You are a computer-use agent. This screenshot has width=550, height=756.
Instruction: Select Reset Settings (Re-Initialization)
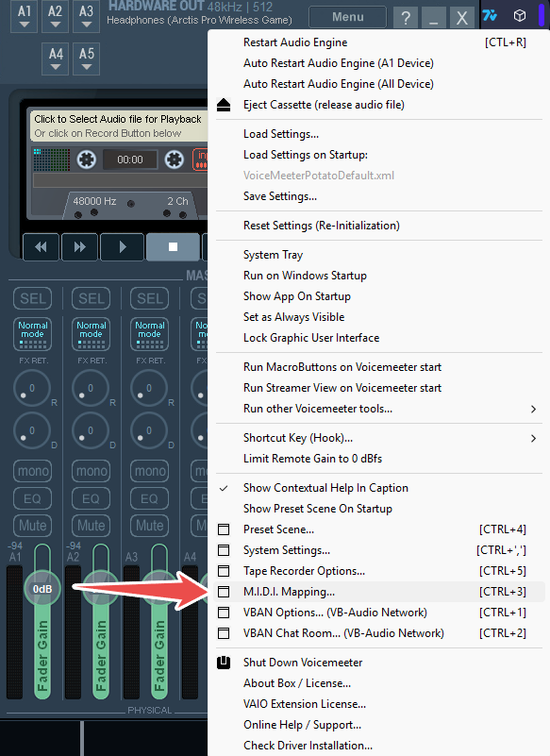tap(379, 226)
